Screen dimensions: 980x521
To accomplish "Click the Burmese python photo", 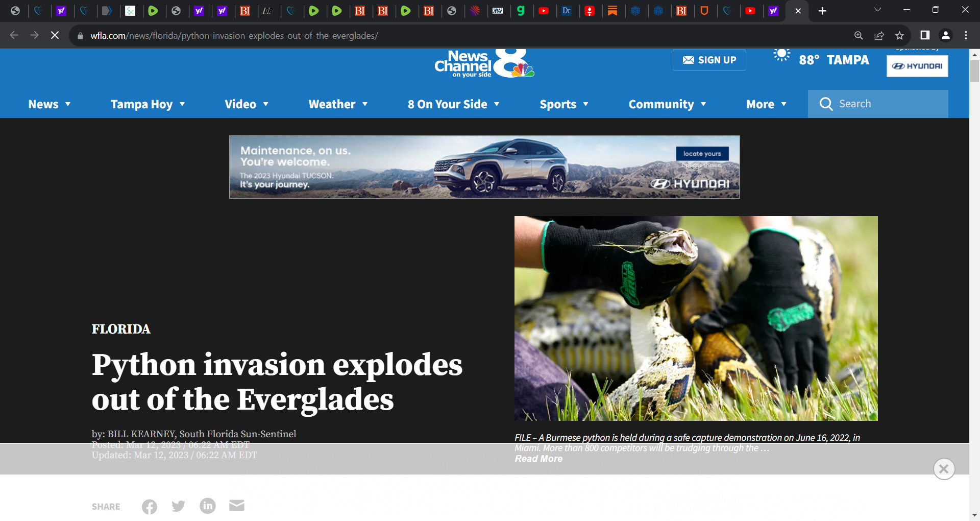I will pos(696,318).
